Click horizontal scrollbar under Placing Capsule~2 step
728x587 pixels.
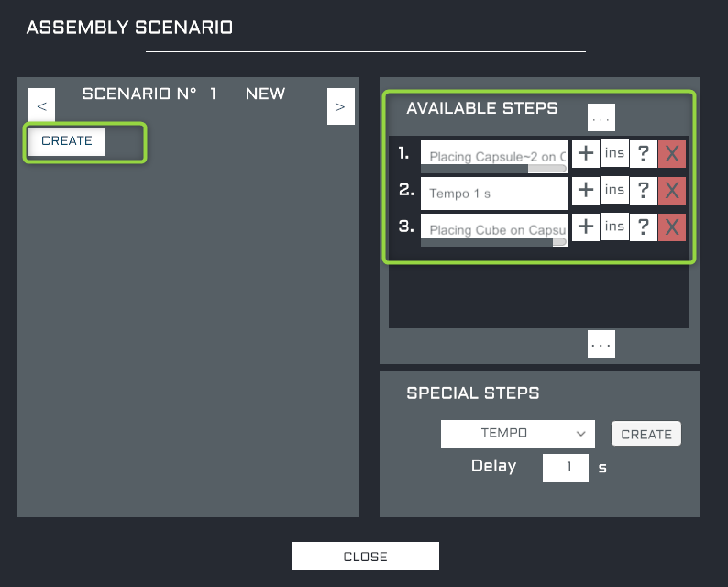click(x=493, y=169)
